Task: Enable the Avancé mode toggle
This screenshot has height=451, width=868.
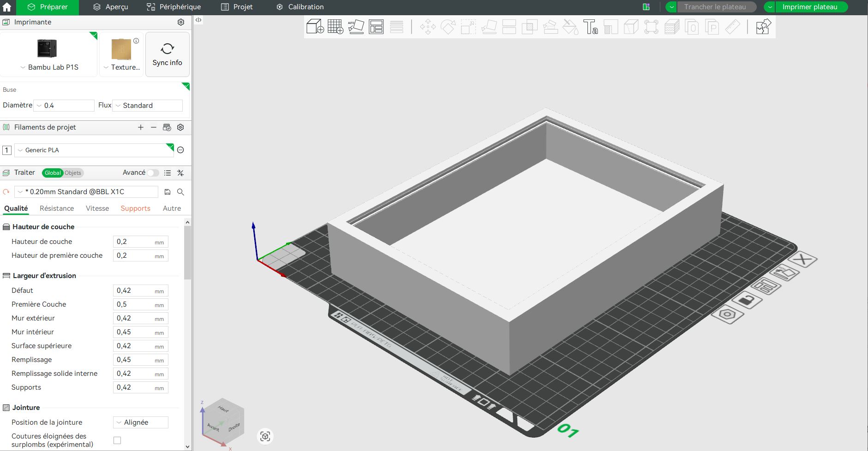Action: (153, 173)
